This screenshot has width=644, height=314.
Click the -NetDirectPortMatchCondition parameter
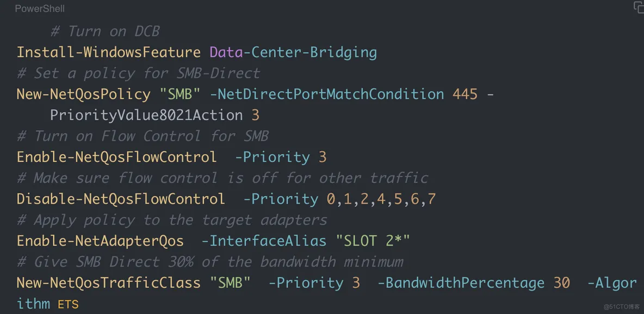click(x=327, y=94)
